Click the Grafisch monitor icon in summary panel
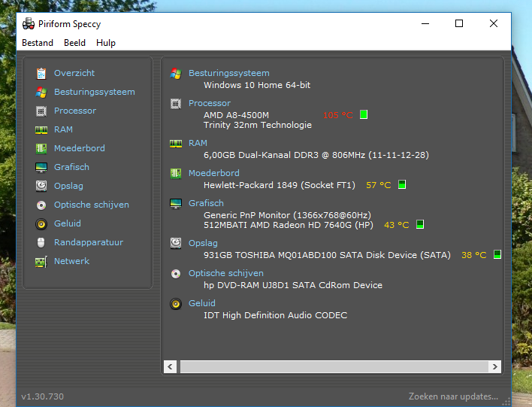Viewport: 532px width, 407px height. coord(176,203)
